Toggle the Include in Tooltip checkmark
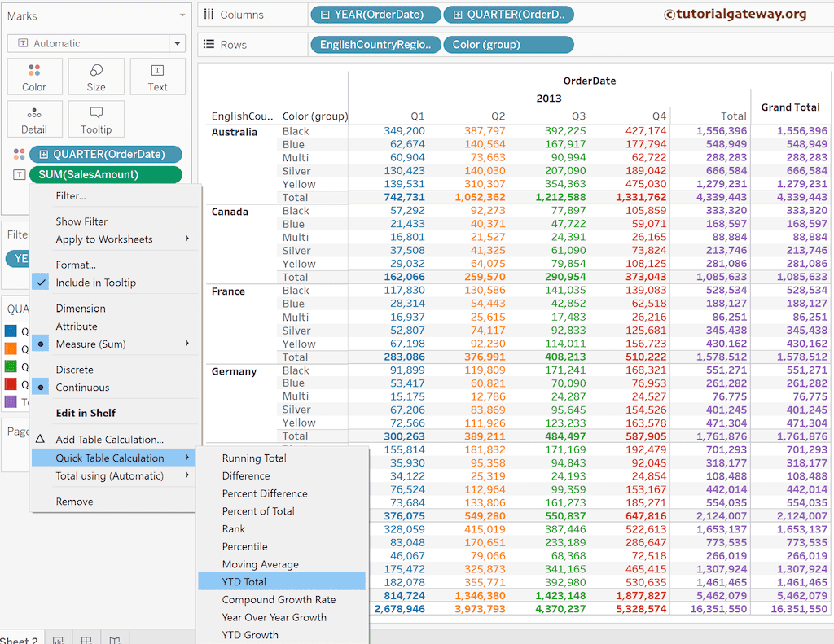 pos(95,283)
